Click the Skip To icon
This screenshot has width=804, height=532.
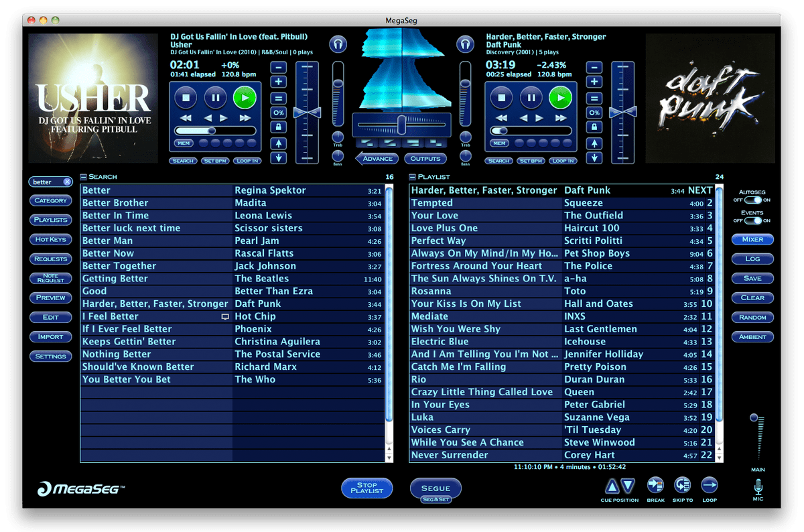click(682, 485)
